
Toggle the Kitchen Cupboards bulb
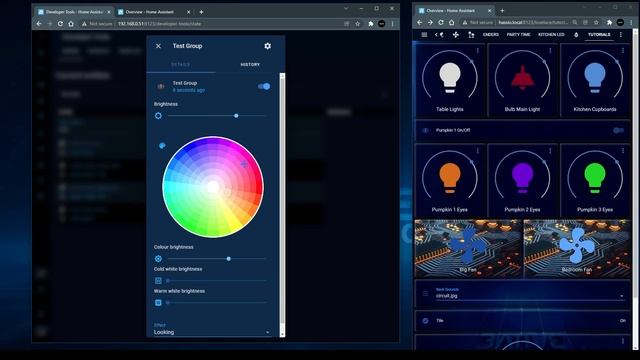[x=595, y=77]
